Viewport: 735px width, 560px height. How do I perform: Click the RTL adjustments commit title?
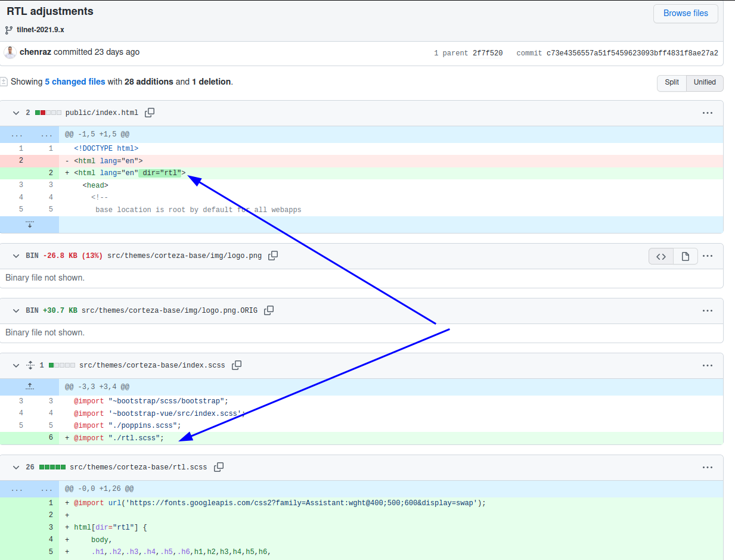point(50,11)
